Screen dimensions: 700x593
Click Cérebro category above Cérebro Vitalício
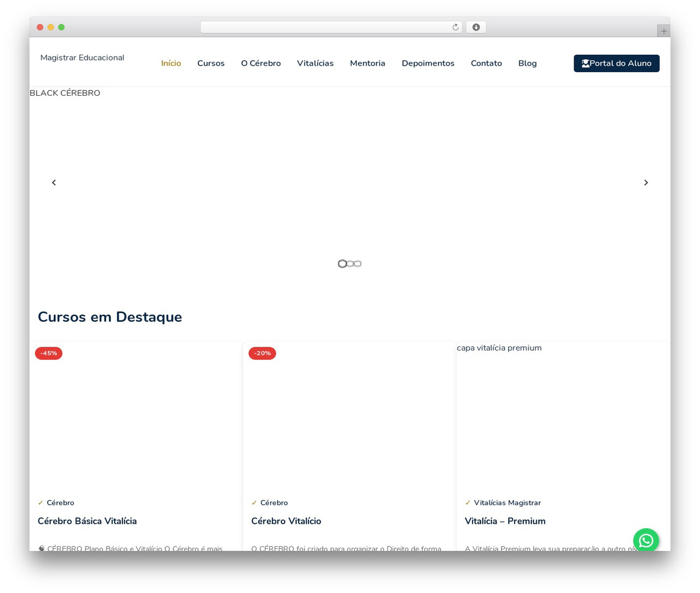[274, 503]
